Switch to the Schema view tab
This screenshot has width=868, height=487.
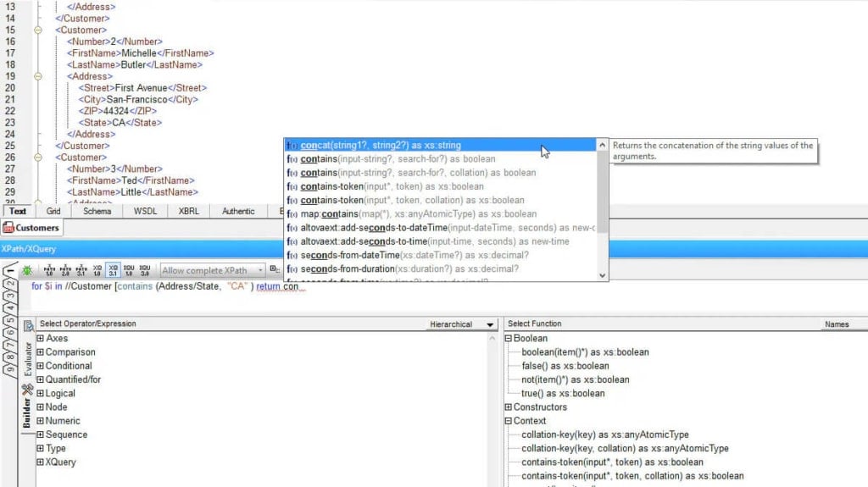coord(97,212)
